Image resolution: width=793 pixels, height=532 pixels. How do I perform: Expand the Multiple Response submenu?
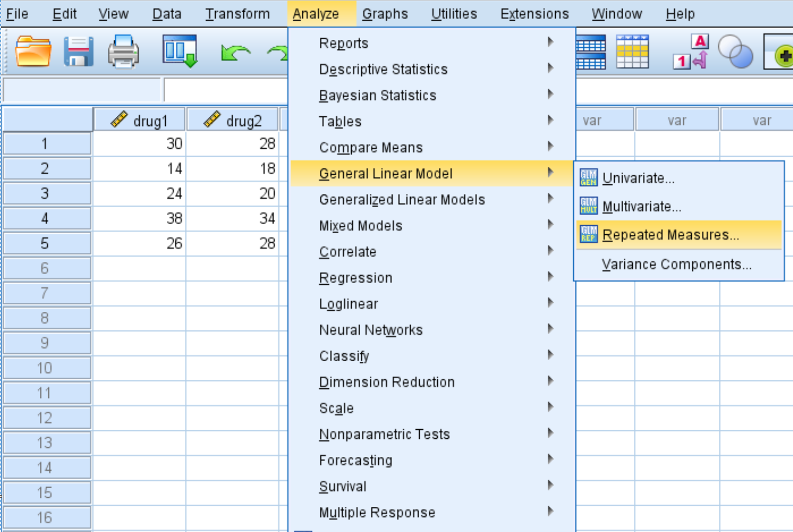point(432,512)
